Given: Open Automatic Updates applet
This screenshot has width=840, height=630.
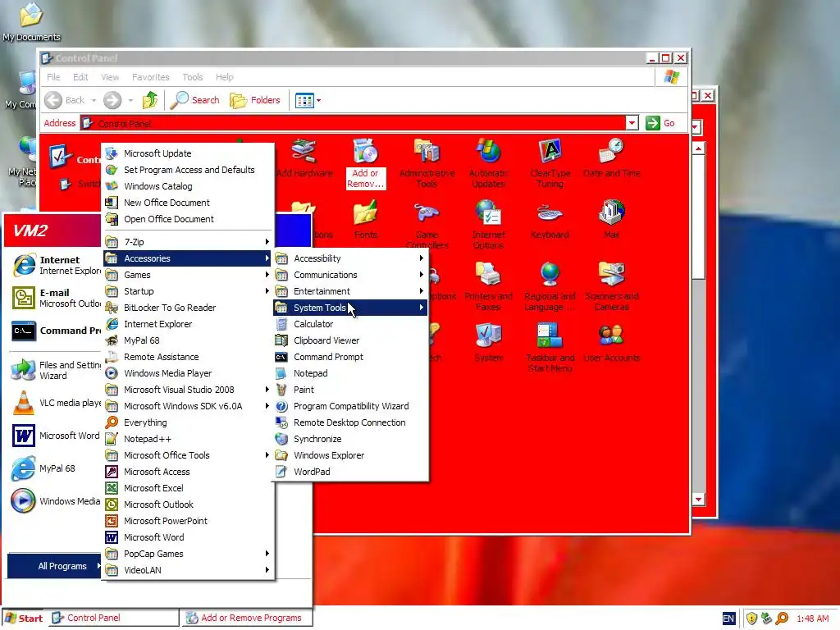Looking at the screenshot, I should [489, 163].
